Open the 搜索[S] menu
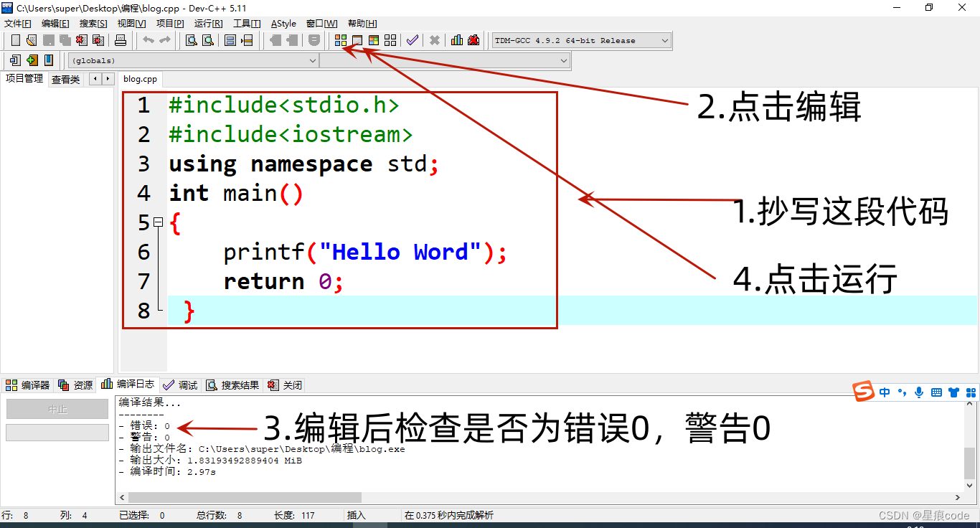This screenshot has height=528, width=980. 93,24
